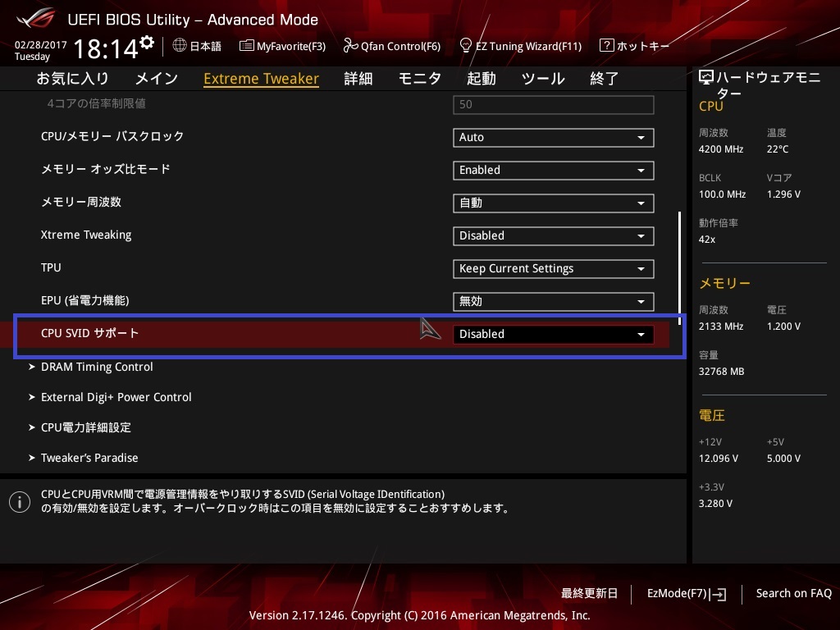The image size is (840, 630).
Task: Click the EZ Tuning Wizard bulb icon
Action: [x=466, y=46]
